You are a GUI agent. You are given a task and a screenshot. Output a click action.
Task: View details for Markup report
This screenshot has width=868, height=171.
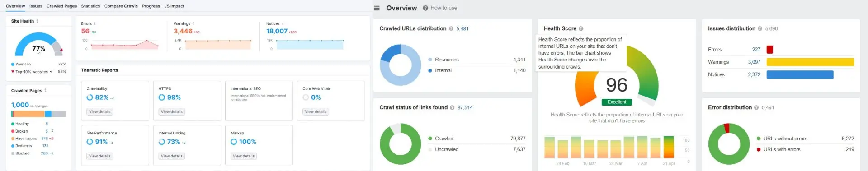coord(244,156)
